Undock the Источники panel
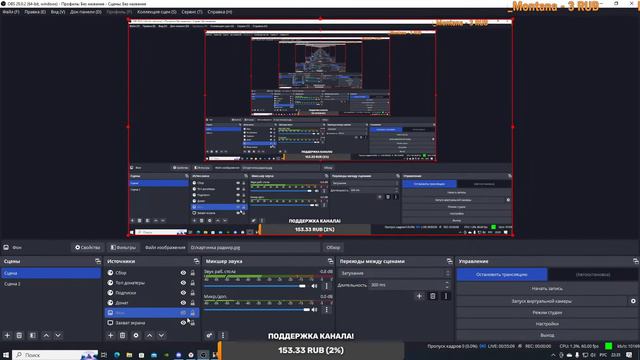640x360 pixels. (196, 261)
